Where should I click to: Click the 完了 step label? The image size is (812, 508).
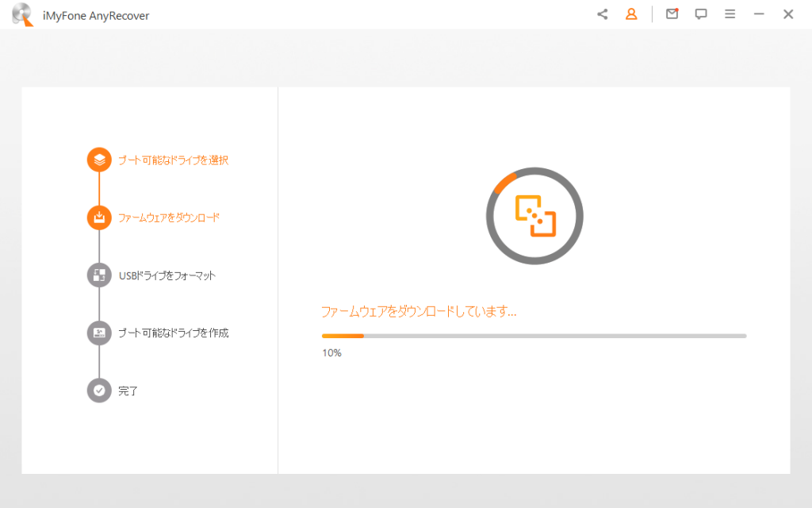(128, 391)
